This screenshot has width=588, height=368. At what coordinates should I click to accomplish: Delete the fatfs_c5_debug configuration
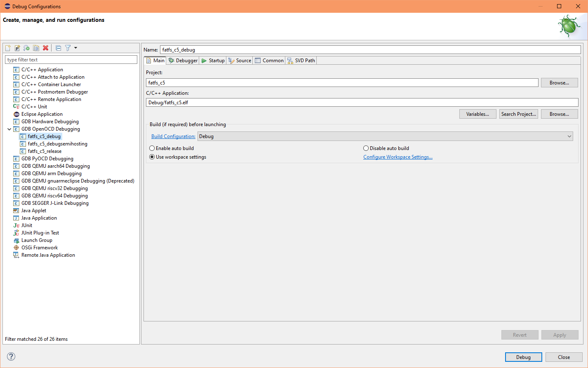click(x=45, y=48)
